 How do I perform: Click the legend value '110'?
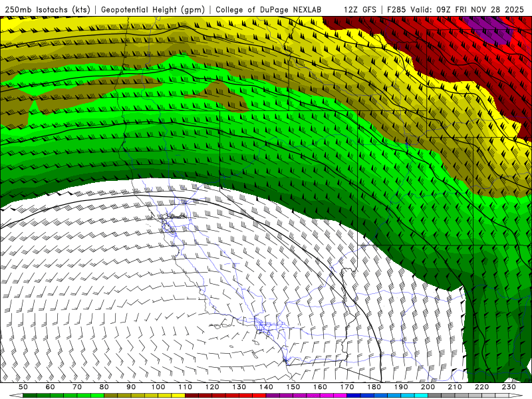(x=186, y=387)
